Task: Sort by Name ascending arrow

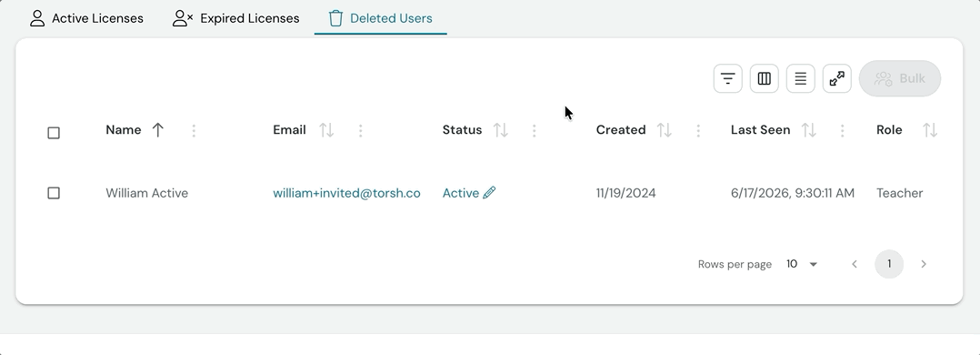Action: (x=158, y=129)
